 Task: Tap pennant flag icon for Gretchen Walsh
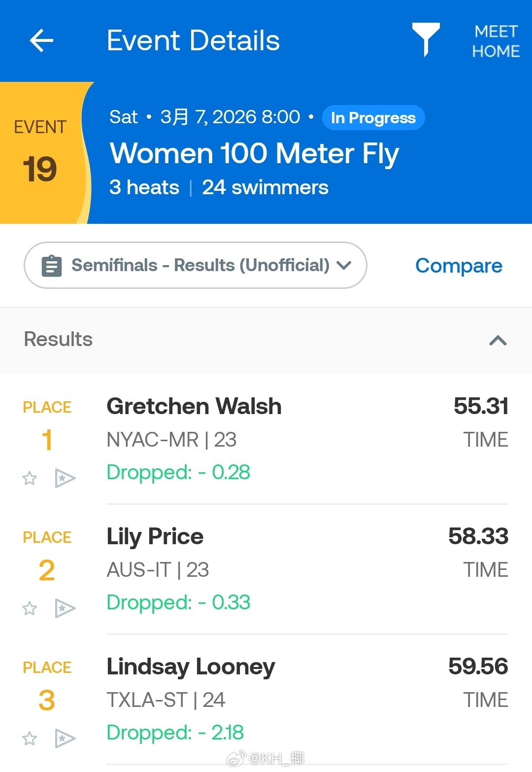(x=65, y=478)
